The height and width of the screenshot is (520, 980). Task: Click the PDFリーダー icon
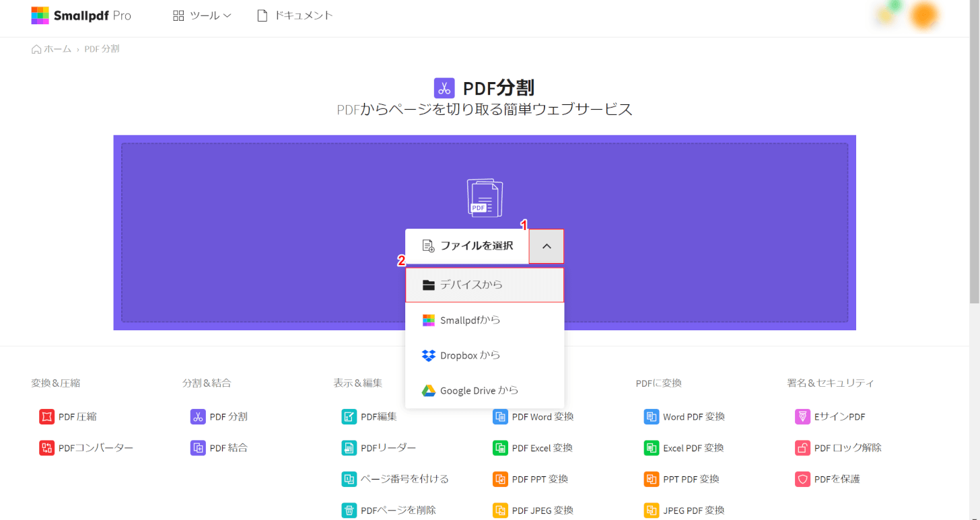tap(349, 447)
